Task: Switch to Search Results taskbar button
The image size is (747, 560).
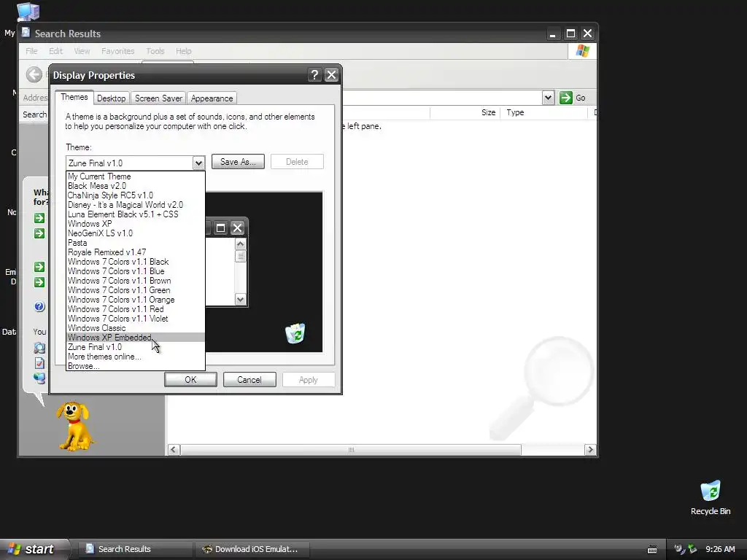Action: pyautogui.click(x=135, y=549)
